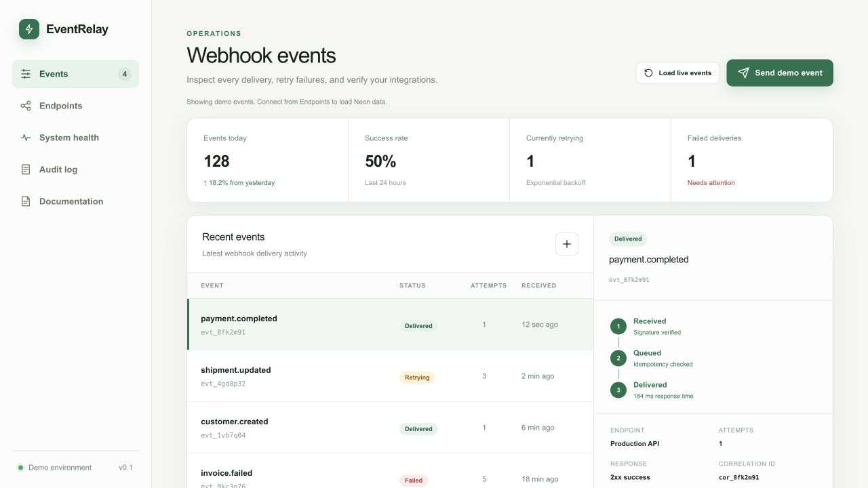Click the Currently retrying card
The width and height of the screenshot is (868, 488).
pyautogui.click(x=591, y=160)
